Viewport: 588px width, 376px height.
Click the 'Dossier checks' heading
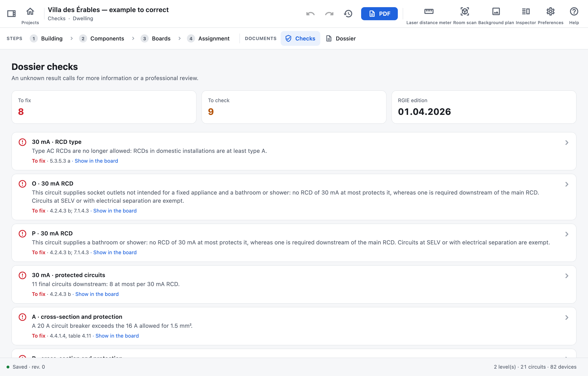pyautogui.click(x=45, y=67)
